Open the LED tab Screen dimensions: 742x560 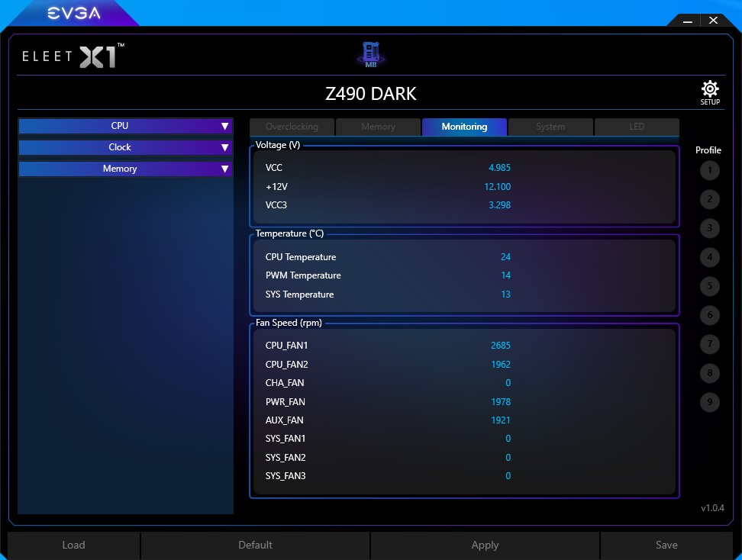pos(637,127)
